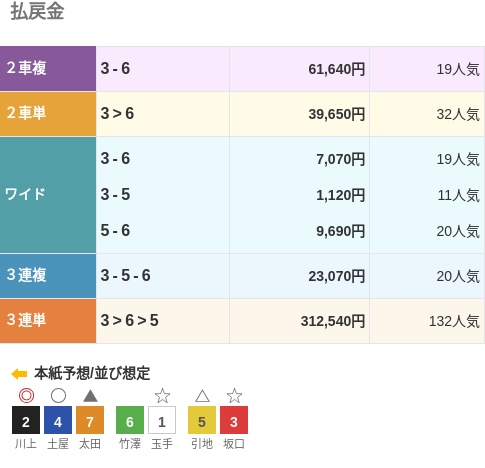Viewport: 485px width, 468px height.
Task: Click the black number 2 rider box
Action: click(26, 420)
